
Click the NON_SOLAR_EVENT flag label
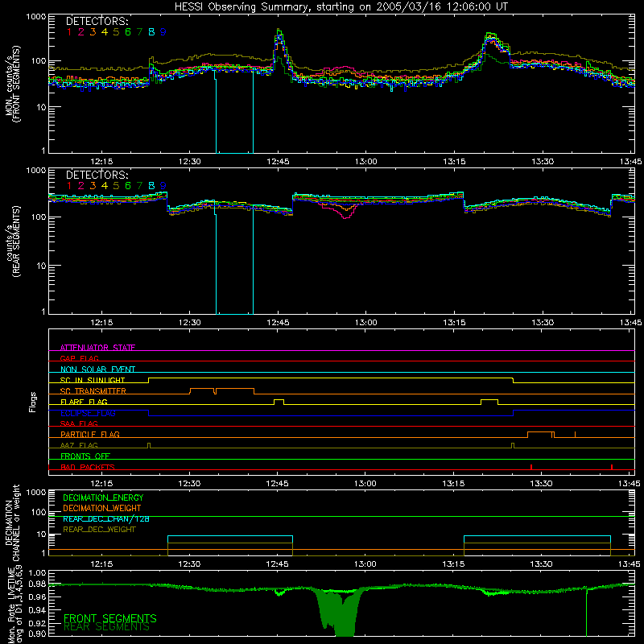pos(97,369)
